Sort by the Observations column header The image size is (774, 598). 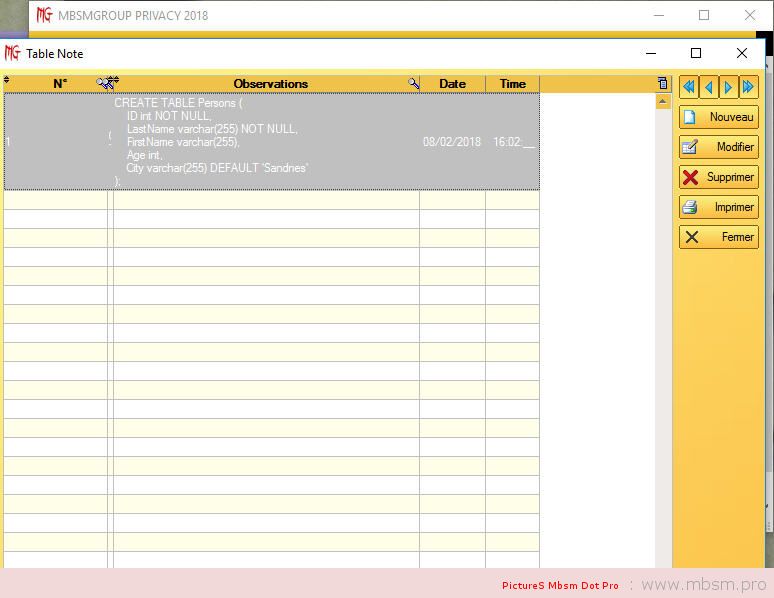click(x=270, y=84)
